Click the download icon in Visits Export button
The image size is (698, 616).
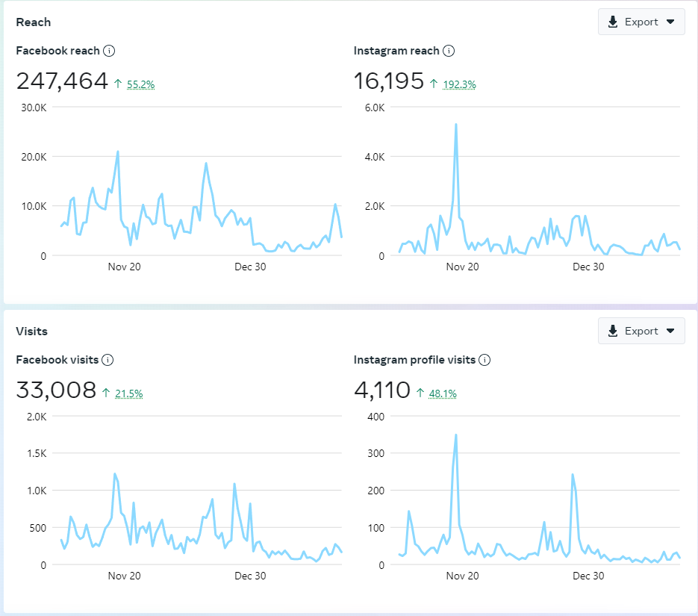613,331
